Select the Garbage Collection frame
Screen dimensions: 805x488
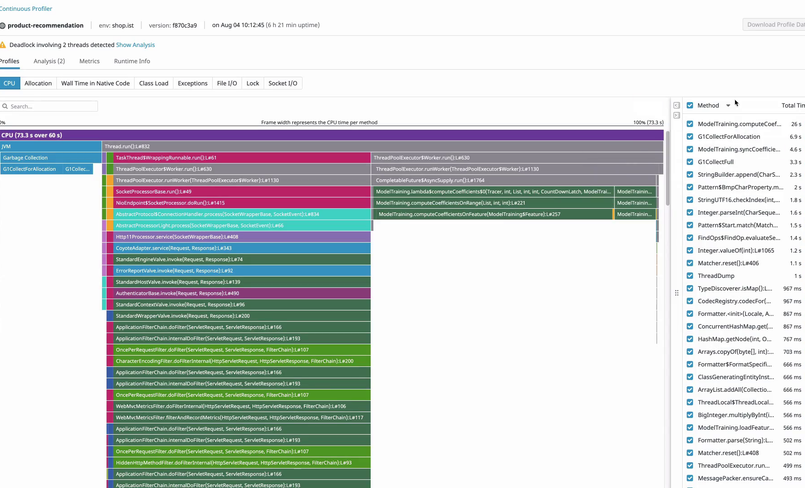pyautogui.click(x=51, y=158)
